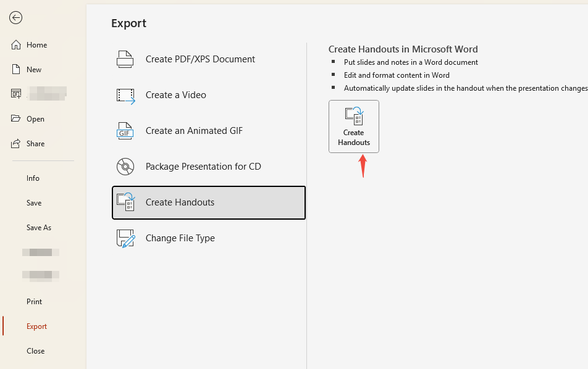588x369 pixels.
Task: Click the grid icon below New
Action: (x=16, y=94)
